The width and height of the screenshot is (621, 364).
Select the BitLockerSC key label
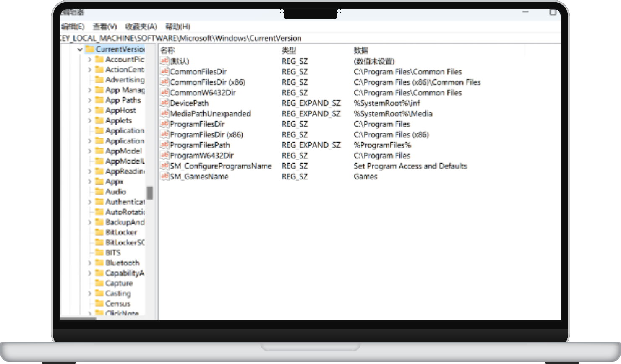(125, 242)
